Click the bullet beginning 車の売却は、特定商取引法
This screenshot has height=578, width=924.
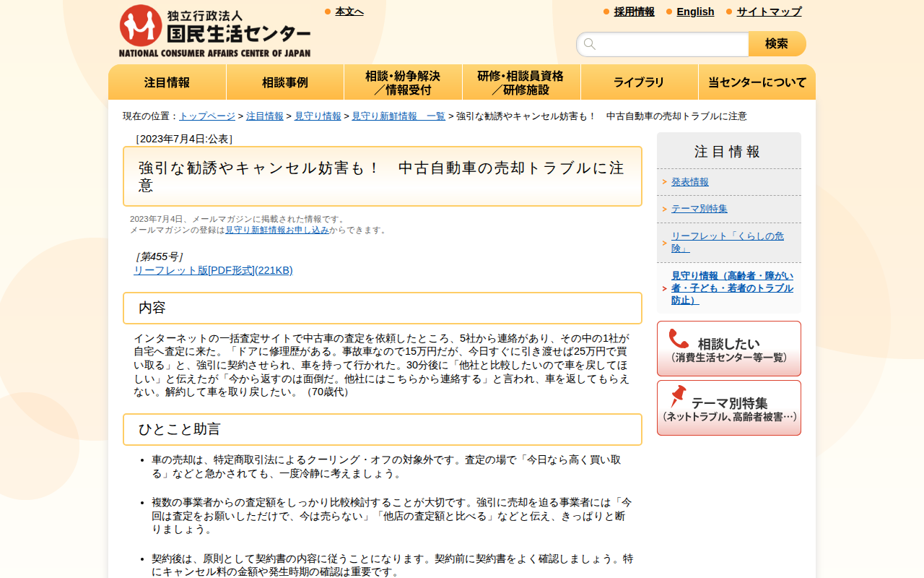[x=386, y=467]
